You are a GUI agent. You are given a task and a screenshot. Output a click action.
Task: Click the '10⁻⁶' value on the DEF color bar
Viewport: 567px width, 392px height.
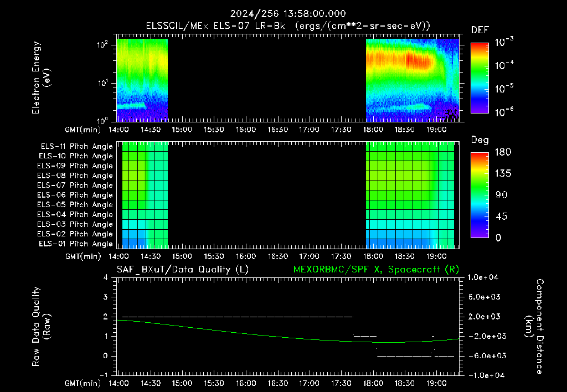coord(504,112)
